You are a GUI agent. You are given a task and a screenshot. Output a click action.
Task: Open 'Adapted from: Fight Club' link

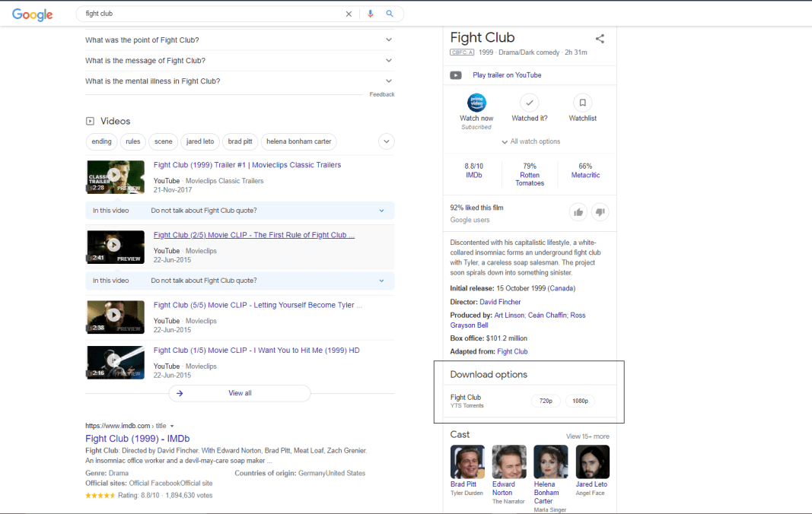tap(512, 351)
